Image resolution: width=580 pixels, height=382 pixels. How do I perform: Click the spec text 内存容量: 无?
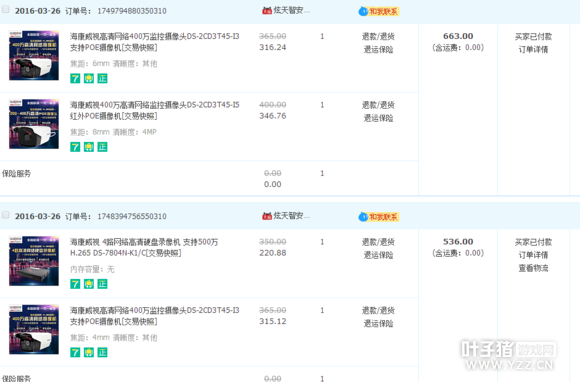pos(92,269)
